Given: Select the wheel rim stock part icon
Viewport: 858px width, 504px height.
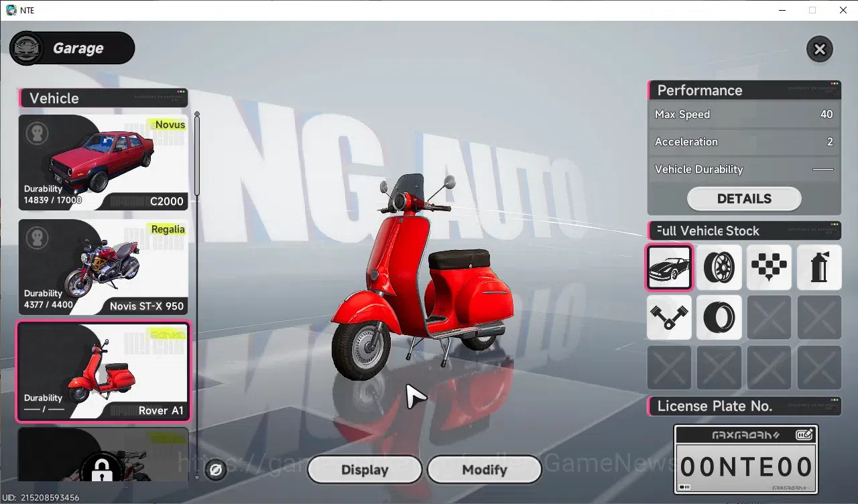Looking at the screenshot, I should [719, 267].
